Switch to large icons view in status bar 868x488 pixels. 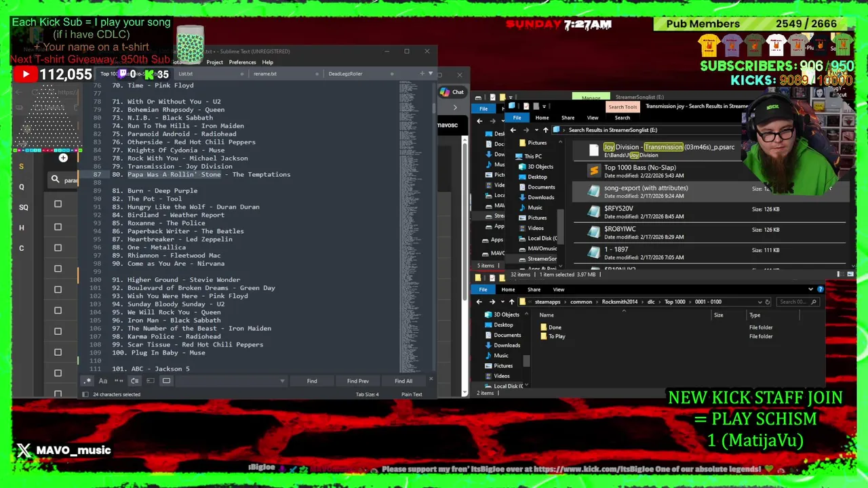pyautogui.click(x=850, y=274)
